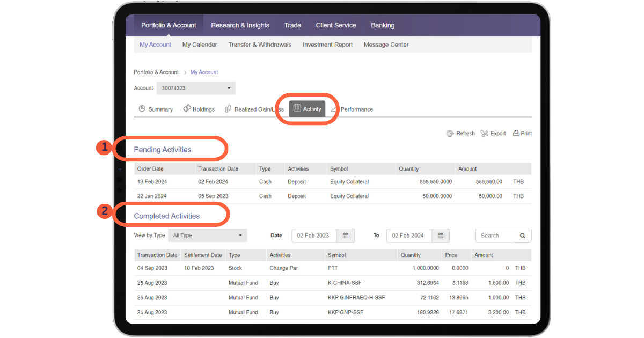This screenshot has height=338, width=644.
Task: Open the Research & Insights menu
Action: point(240,25)
